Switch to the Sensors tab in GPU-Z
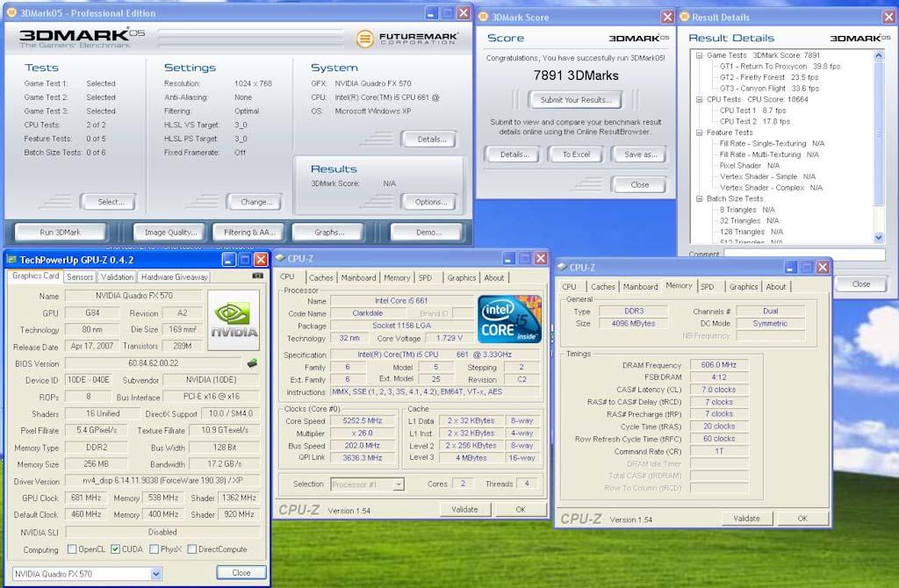The height and width of the screenshot is (588, 899). [x=80, y=276]
